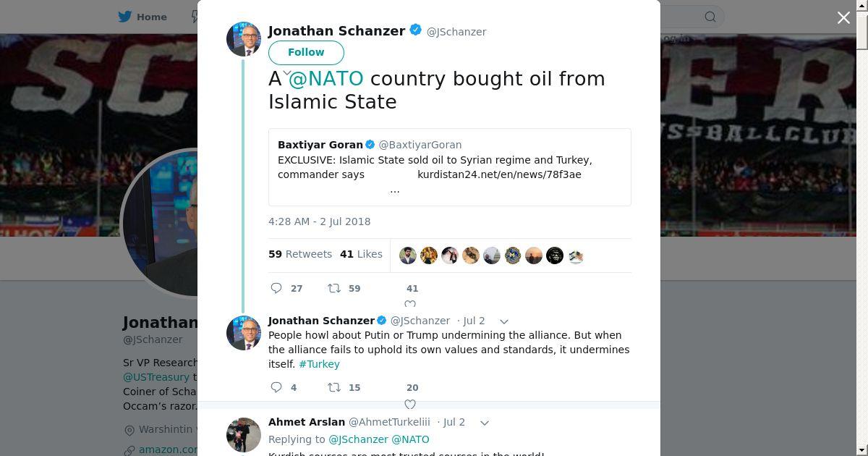Expand options for the Jul 2 Schanzer reply
Viewport: 868px width, 456px height.
tap(504, 321)
